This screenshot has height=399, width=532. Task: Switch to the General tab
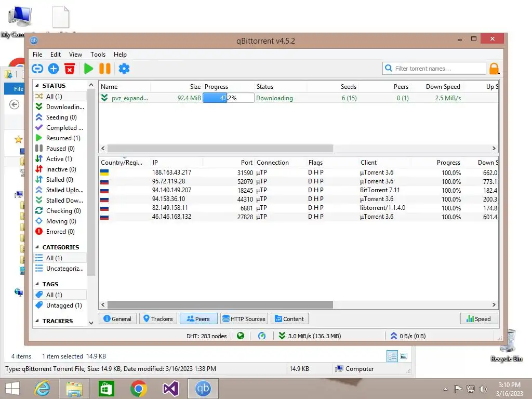(117, 319)
